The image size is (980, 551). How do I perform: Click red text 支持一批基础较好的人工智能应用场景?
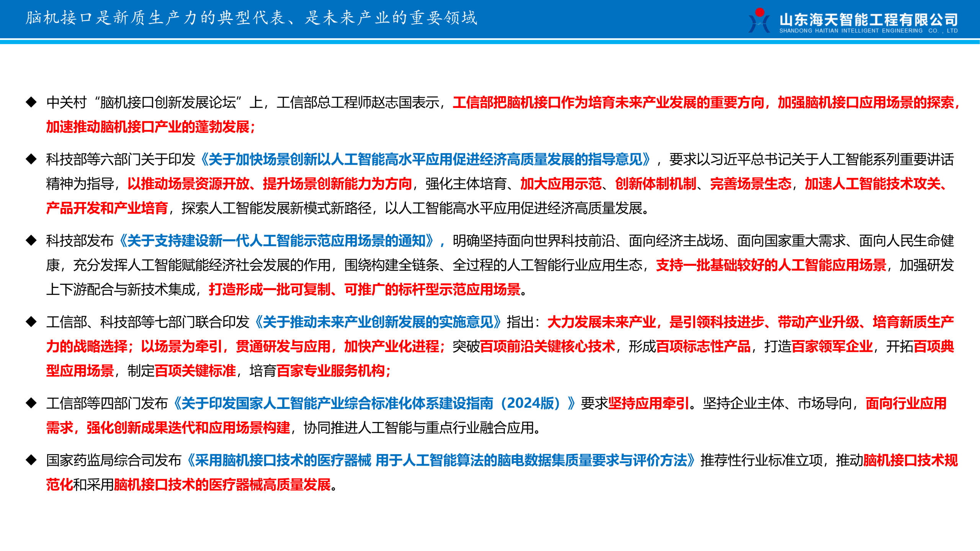771,265
